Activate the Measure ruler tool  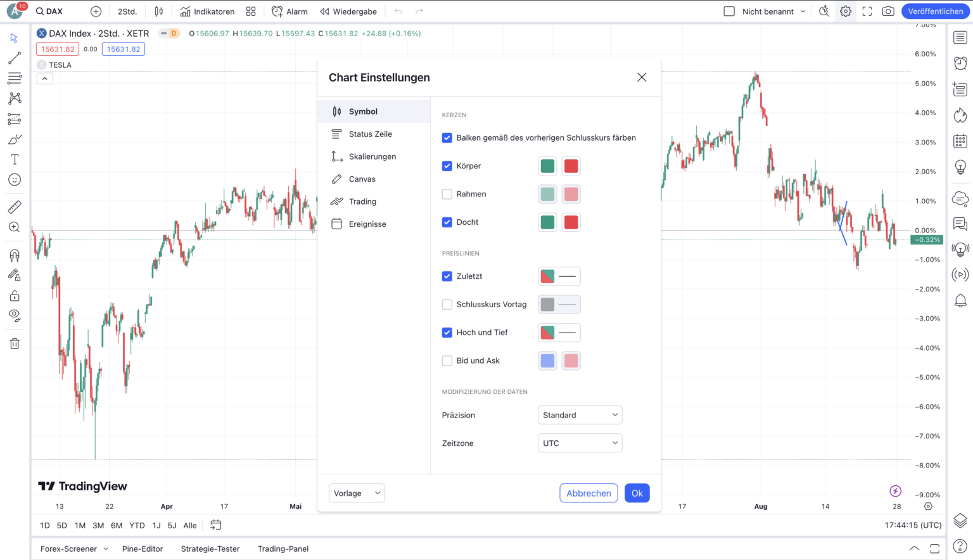[x=14, y=207]
